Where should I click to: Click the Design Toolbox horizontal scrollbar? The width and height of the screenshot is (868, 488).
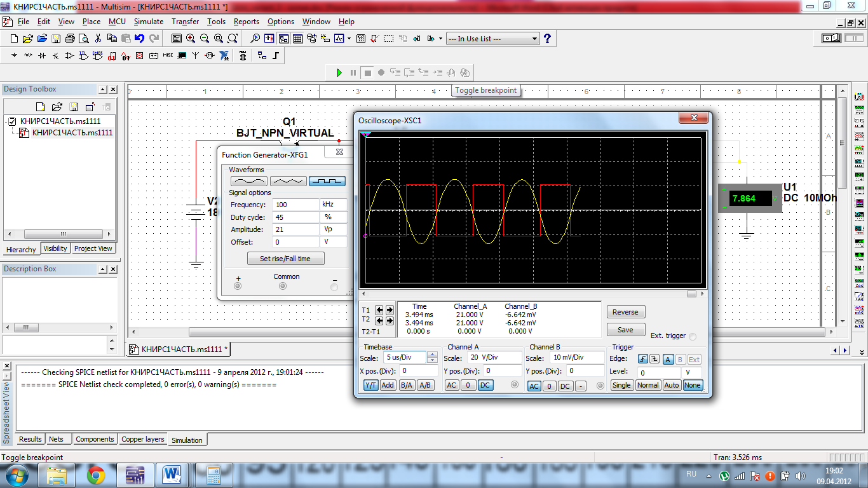tap(60, 234)
